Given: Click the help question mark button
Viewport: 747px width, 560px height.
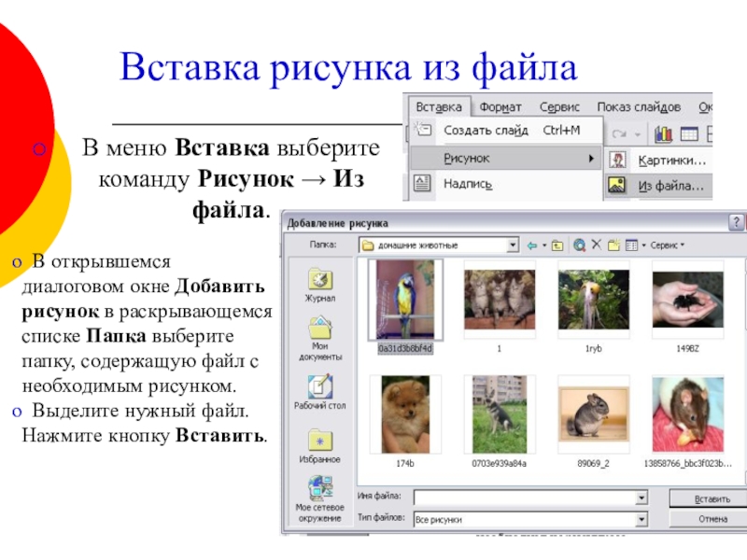Looking at the screenshot, I should click(x=736, y=222).
